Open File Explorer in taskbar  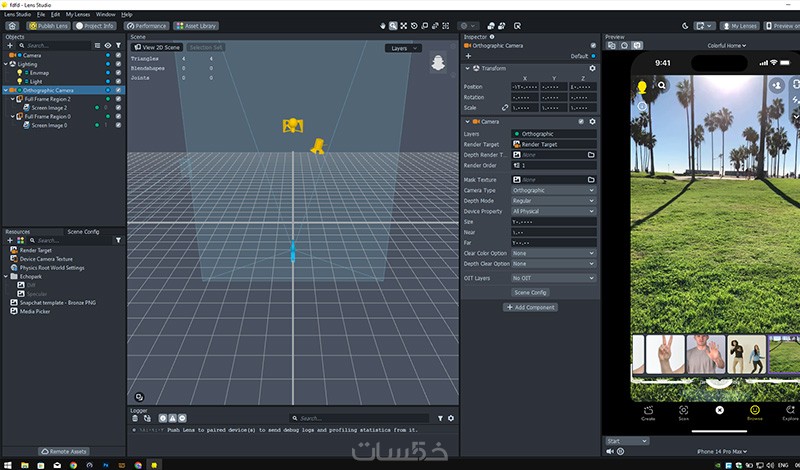click(24, 465)
